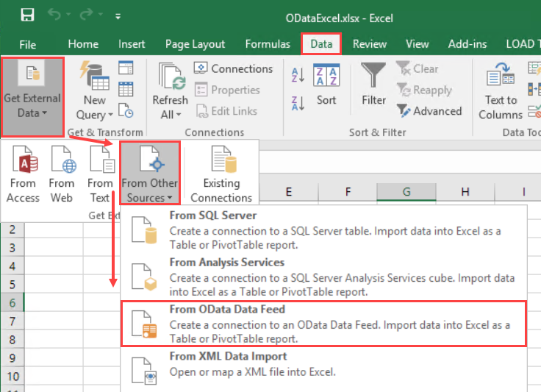Screen dimensions: 541x392
Task: Switch to the Add-ins tab
Action: 467,44
